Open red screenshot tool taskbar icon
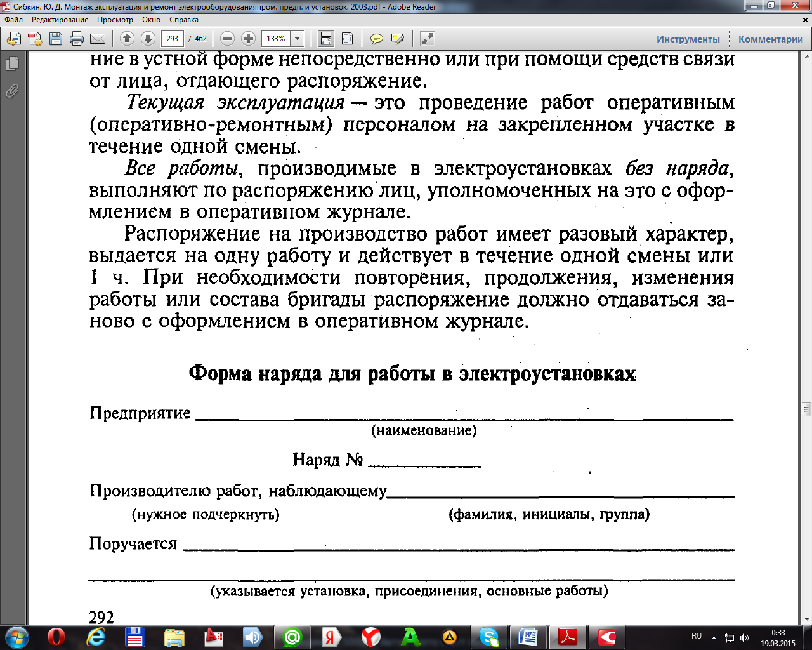Screen dimensions: 812x650 [x=607, y=637]
